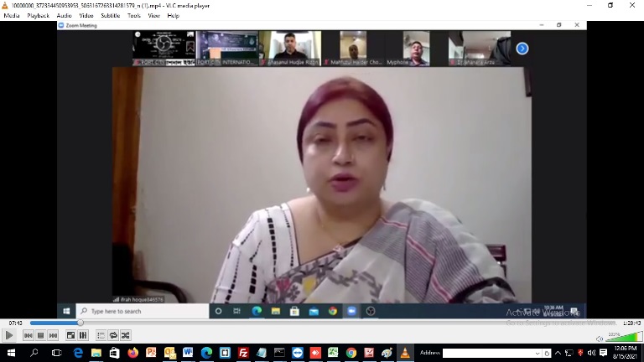Stop playback in VLC
The width and height of the screenshot is (644, 362).
[40, 335]
